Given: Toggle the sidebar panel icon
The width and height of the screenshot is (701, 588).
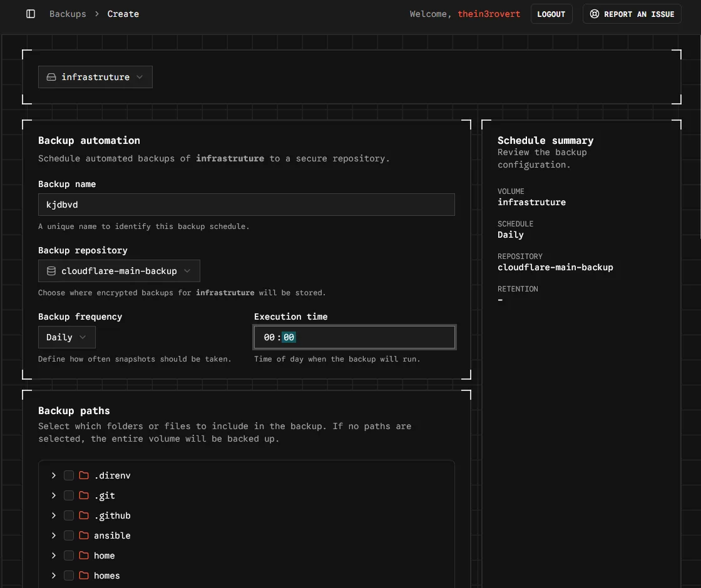Looking at the screenshot, I should 31,14.
